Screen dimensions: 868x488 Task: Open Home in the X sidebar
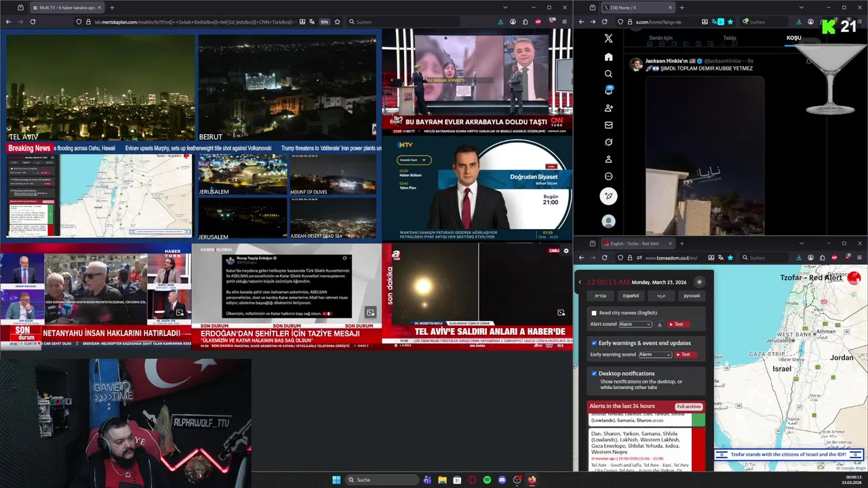click(x=608, y=57)
